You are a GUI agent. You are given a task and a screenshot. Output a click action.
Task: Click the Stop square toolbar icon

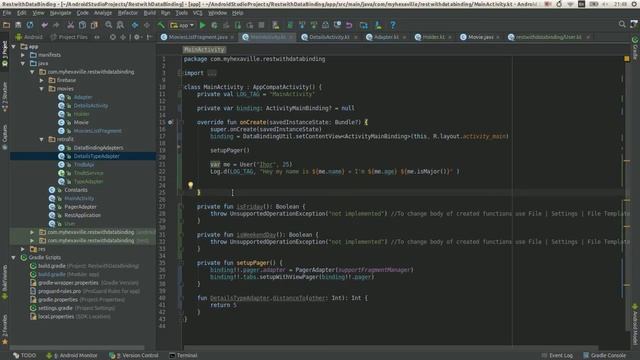[x=262, y=25]
